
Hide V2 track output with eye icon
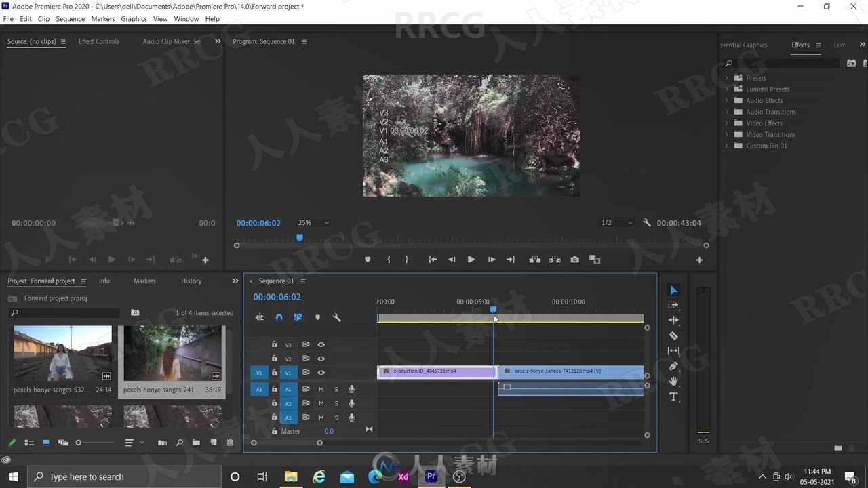pyautogui.click(x=321, y=359)
